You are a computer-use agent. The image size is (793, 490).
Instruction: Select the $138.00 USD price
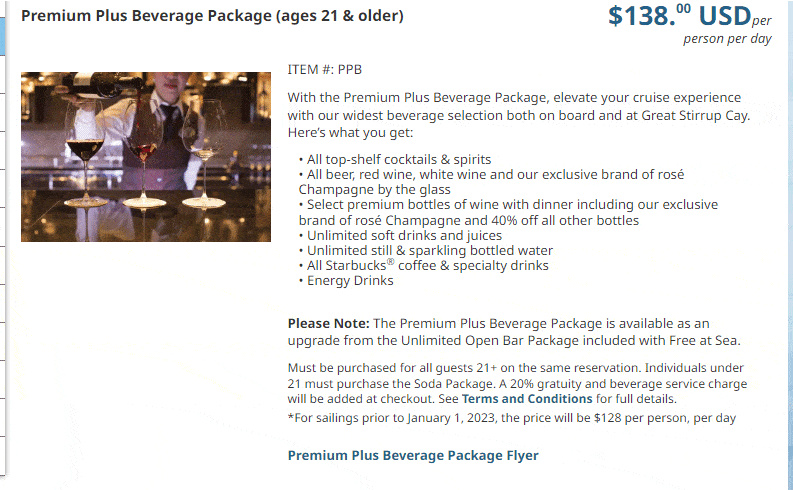point(679,15)
